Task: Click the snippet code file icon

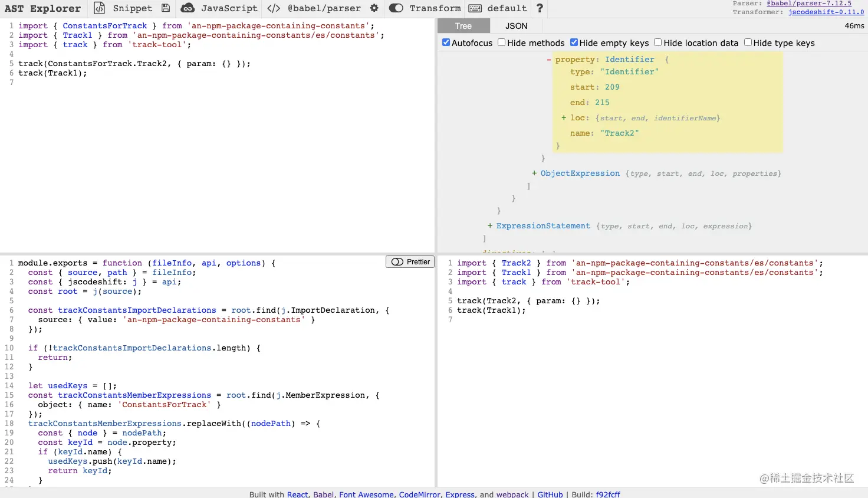Action: click(100, 8)
